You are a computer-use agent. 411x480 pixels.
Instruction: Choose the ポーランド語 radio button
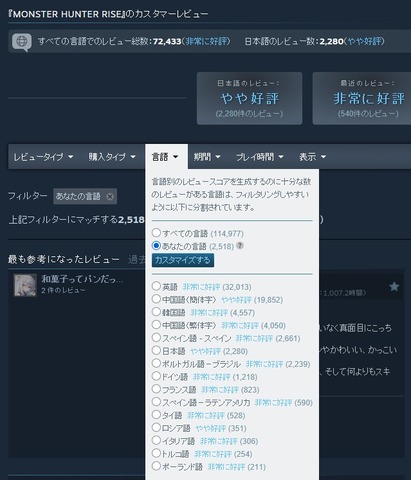(156, 466)
